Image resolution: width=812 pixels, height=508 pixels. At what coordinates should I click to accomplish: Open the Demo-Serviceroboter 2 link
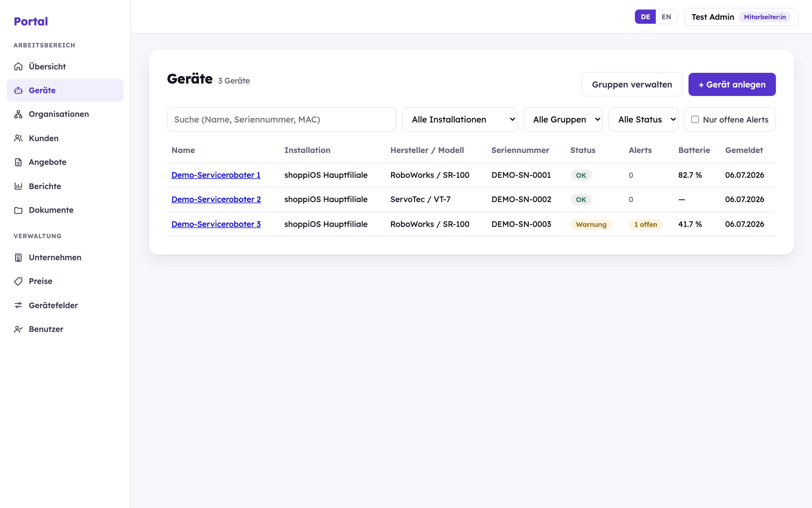point(216,199)
